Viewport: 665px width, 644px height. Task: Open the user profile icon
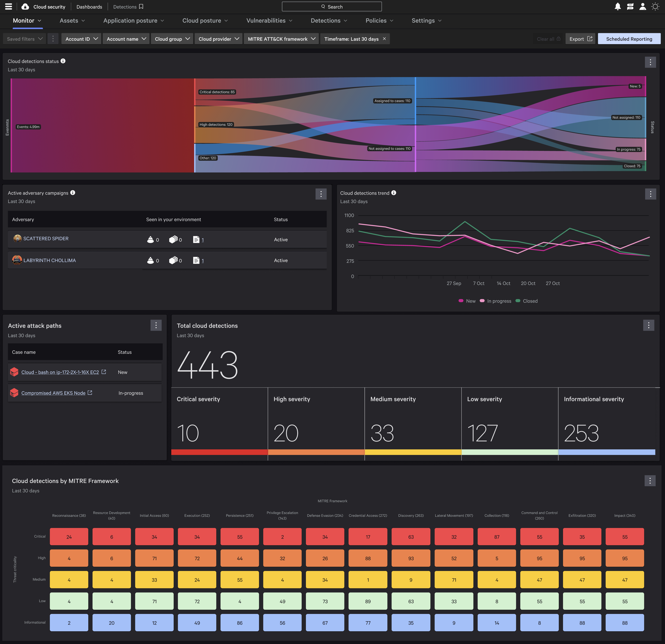642,6
